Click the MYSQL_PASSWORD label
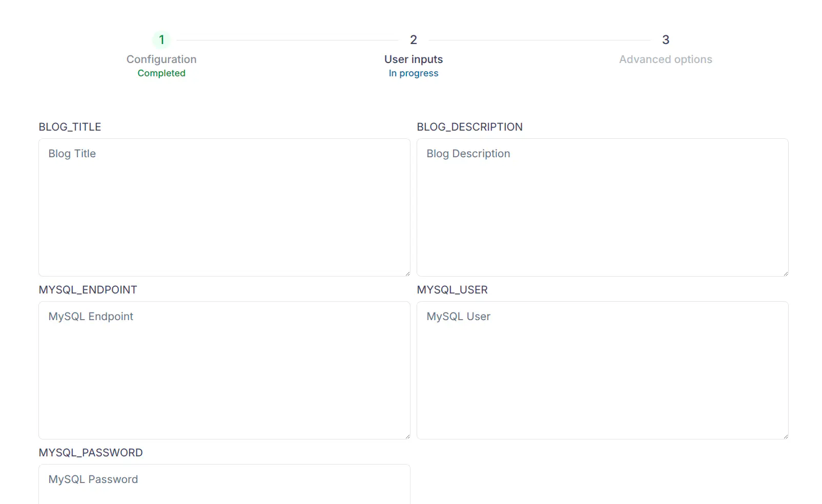 point(91,453)
